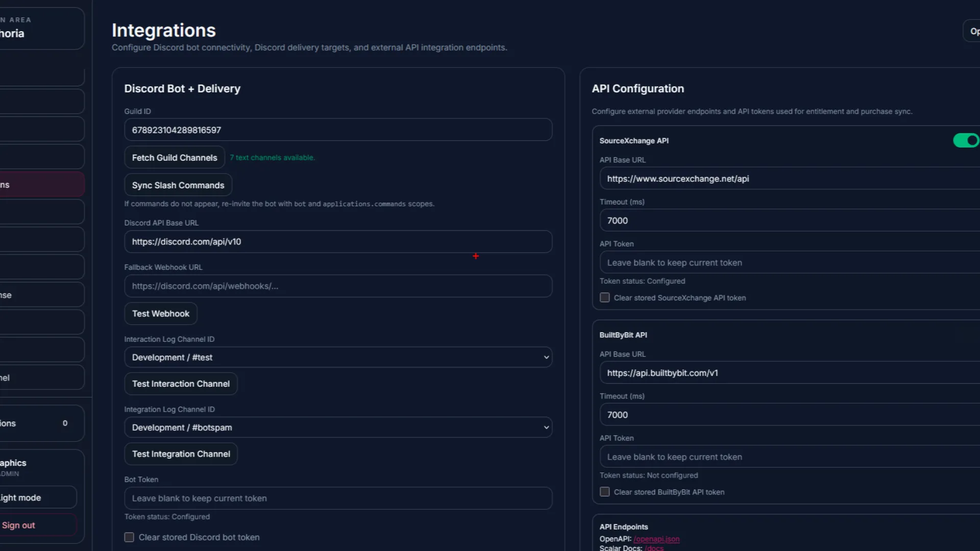Image resolution: width=980 pixels, height=551 pixels.
Task: Click Test Integration Channel button
Action: coord(181,454)
